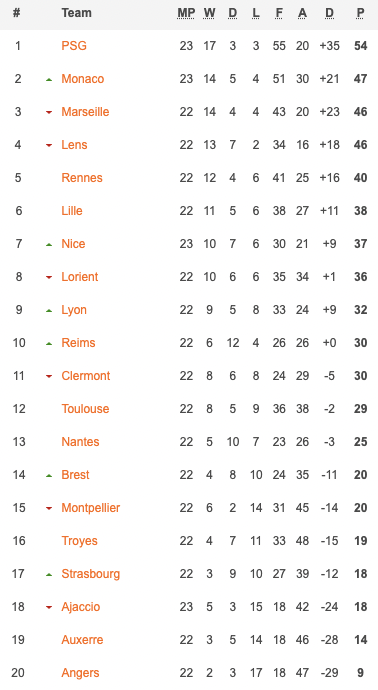Click the Team column header
Screen dimensions: 378x690
77,13
